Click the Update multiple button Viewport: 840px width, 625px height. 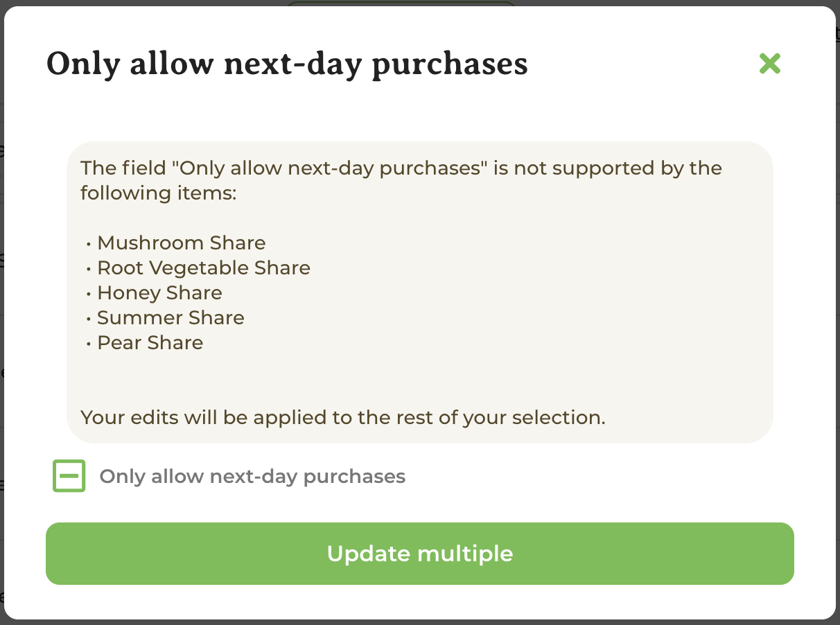tap(420, 554)
